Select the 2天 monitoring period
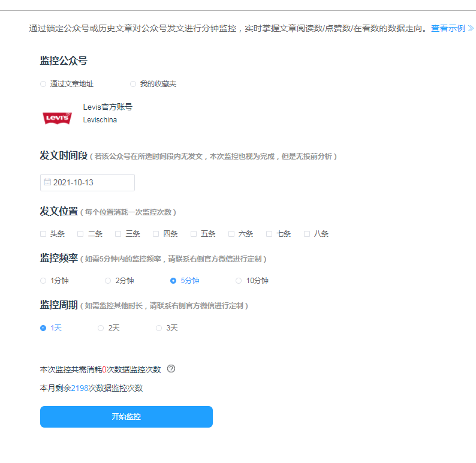This screenshot has width=476, height=463. 101,328
